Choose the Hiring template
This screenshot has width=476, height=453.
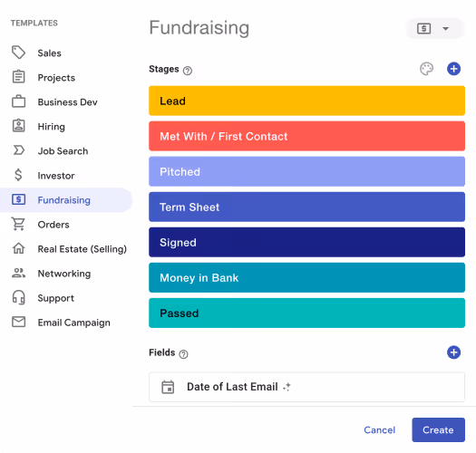[66, 126]
